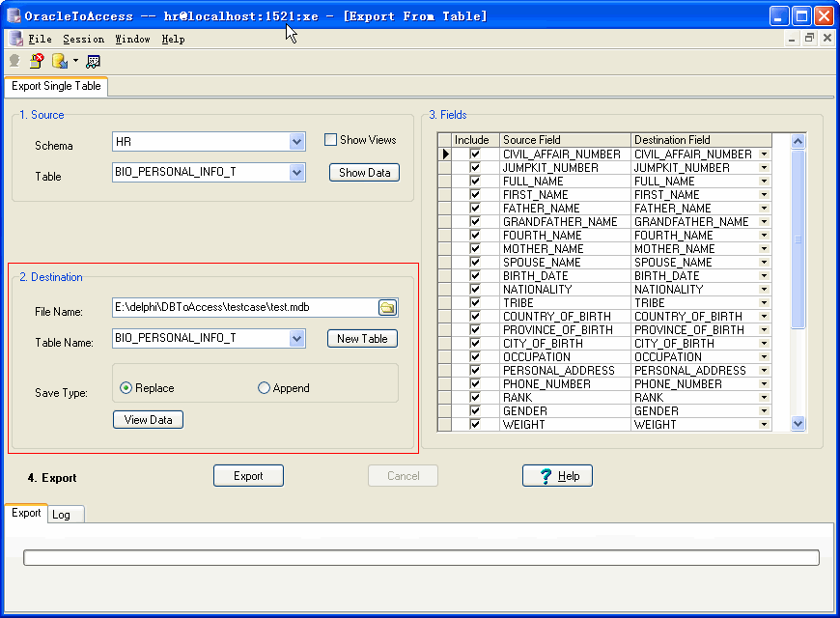Image resolution: width=840 pixels, height=618 pixels.
Task: Click the database document icon beside File menu
Action: coord(16,39)
